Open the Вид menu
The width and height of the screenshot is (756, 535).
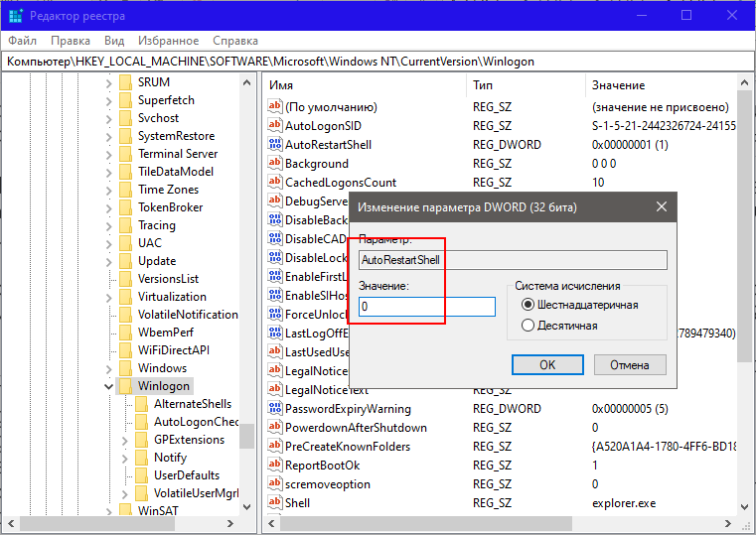point(114,41)
